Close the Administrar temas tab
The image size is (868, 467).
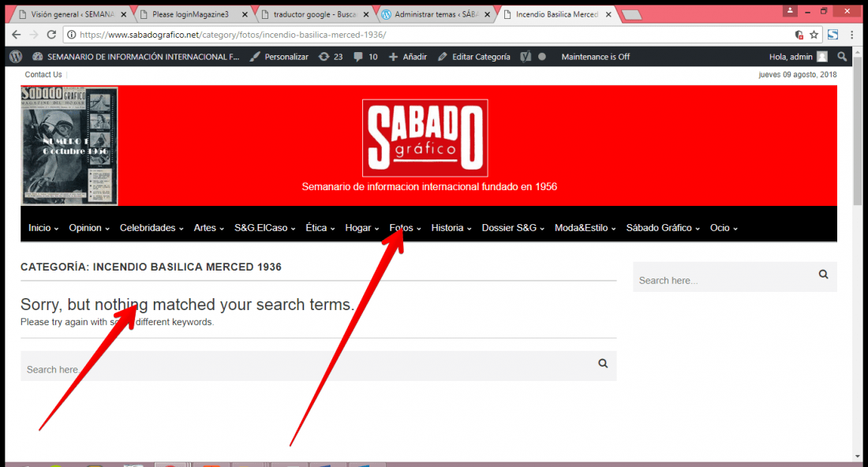coord(487,14)
